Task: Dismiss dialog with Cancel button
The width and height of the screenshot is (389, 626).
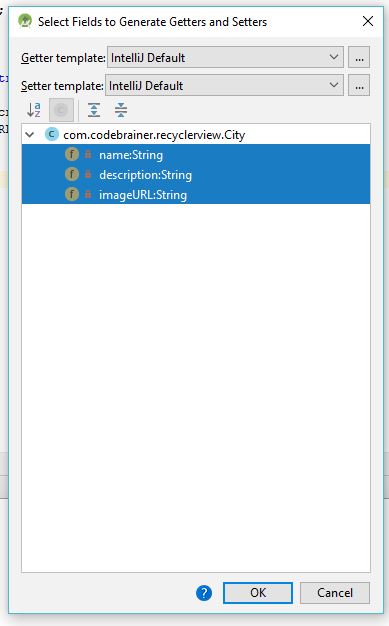Action: pos(335,592)
